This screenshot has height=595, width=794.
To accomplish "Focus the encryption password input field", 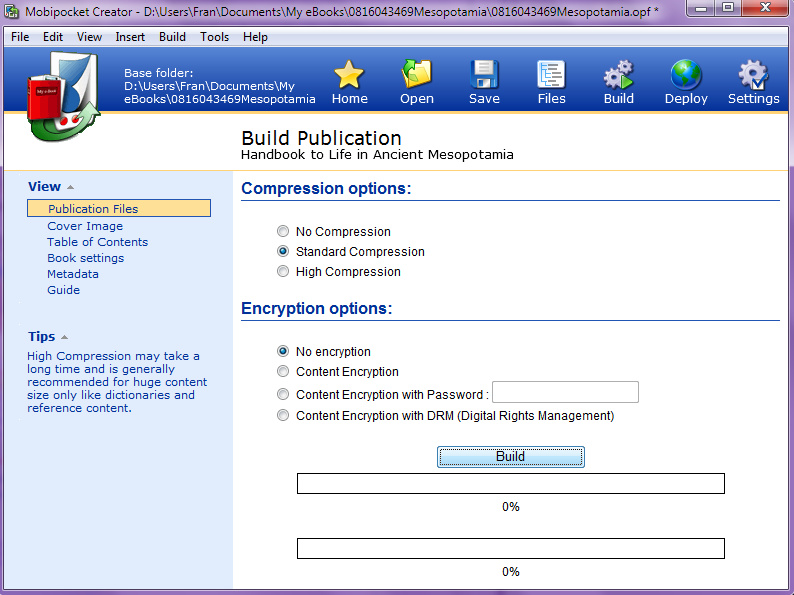I will [565, 392].
